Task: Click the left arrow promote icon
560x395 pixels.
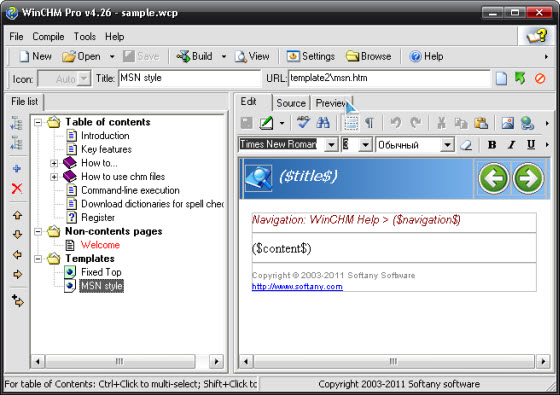Action: [x=17, y=255]
